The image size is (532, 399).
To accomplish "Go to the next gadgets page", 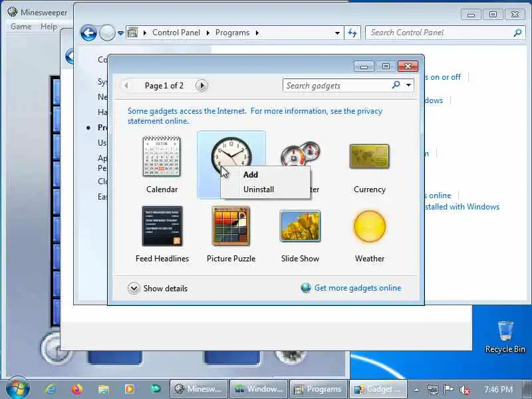I will 201,86.
